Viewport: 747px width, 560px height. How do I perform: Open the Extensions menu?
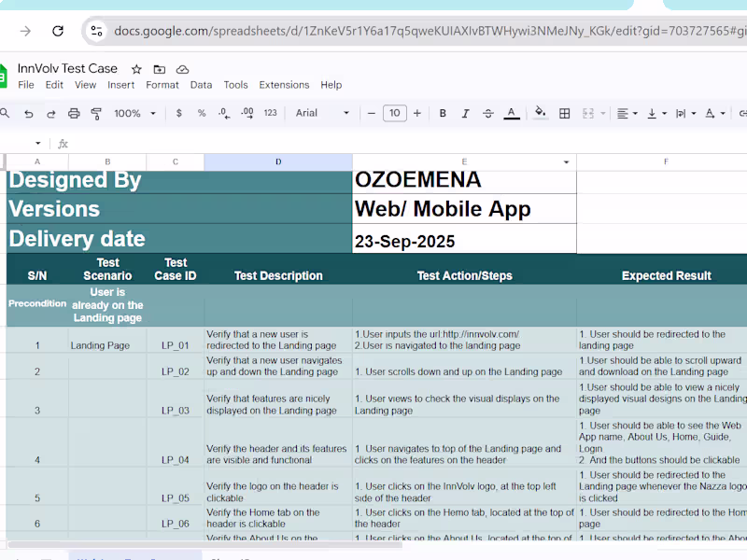(284, 84)
